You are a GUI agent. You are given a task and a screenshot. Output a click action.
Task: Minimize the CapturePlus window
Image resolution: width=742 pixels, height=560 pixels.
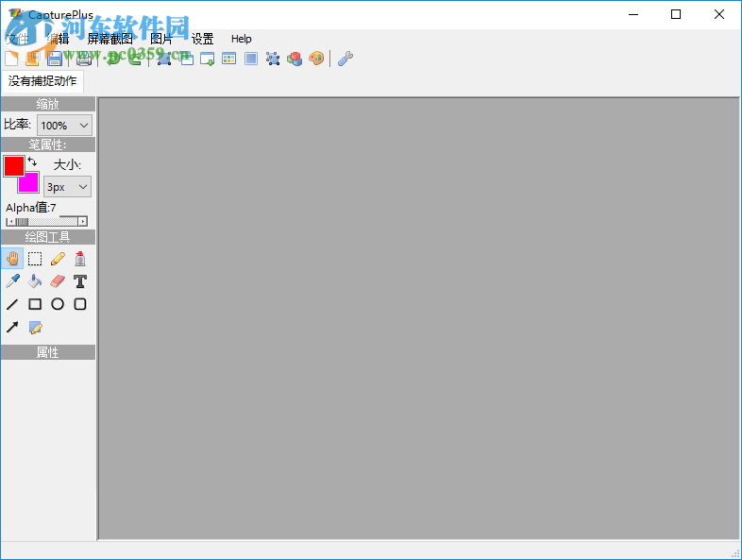pyautogui.click(x=633, y=15)
